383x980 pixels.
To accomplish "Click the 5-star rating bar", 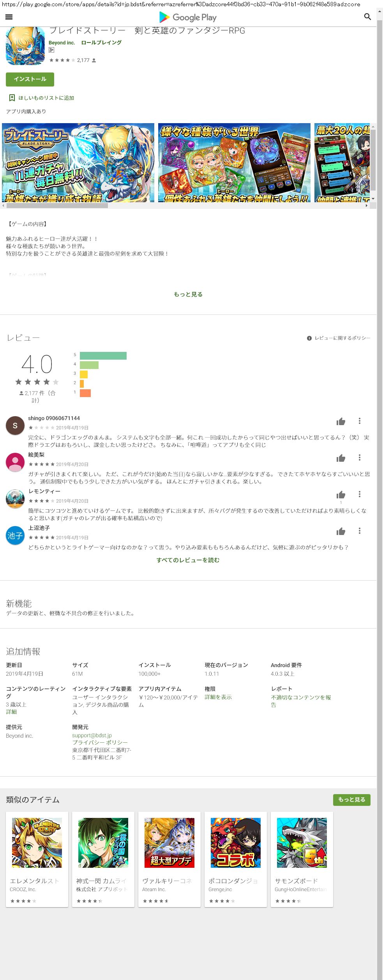I will (x=103, y=355).
